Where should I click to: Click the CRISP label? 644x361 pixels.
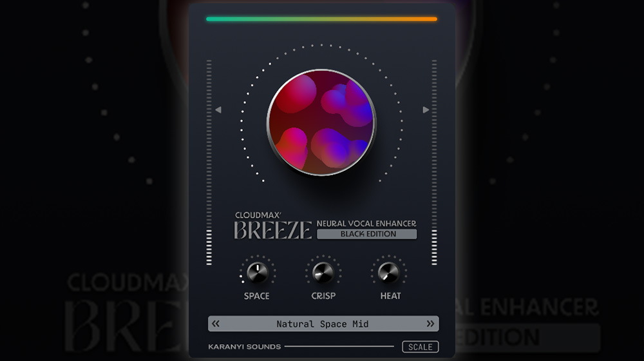[323, 296]
